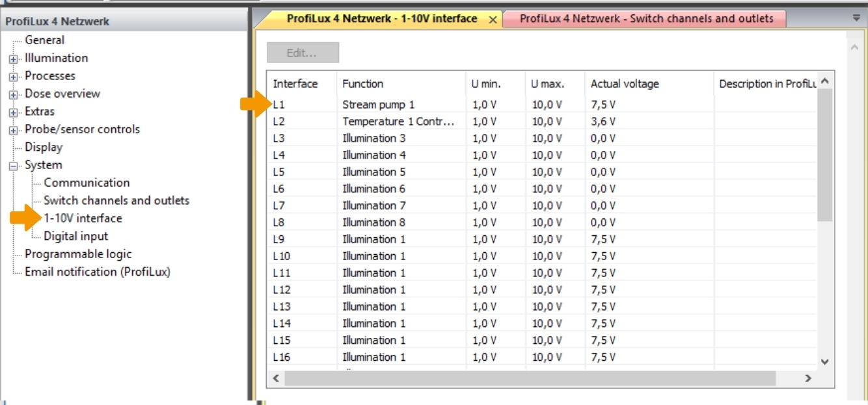This screenshot has width=868, height=405.
Task: Click the table scroll down arrow
Action: pos(825,362)
